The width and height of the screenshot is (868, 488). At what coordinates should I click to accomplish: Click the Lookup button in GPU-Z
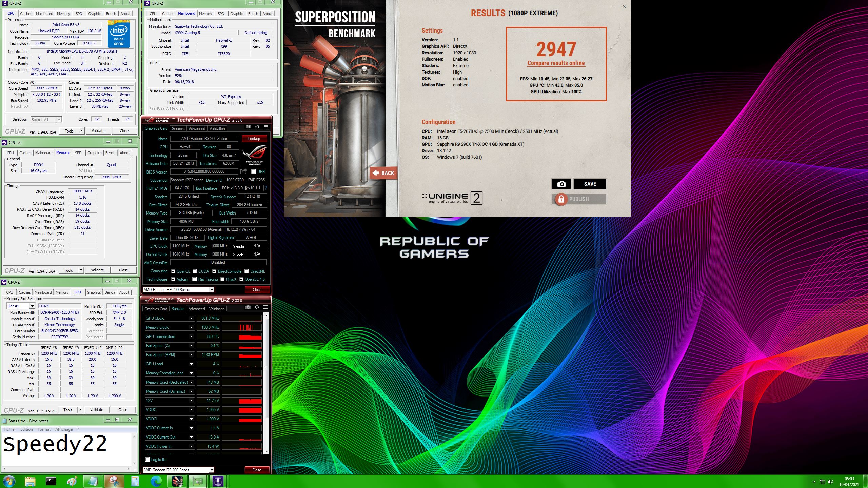254,139
